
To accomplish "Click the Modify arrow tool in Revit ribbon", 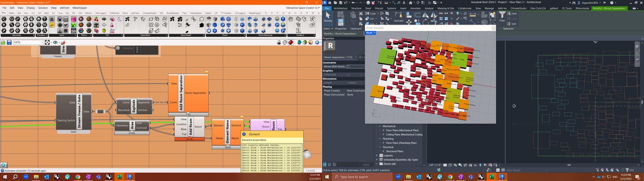I will coord(328,17).
